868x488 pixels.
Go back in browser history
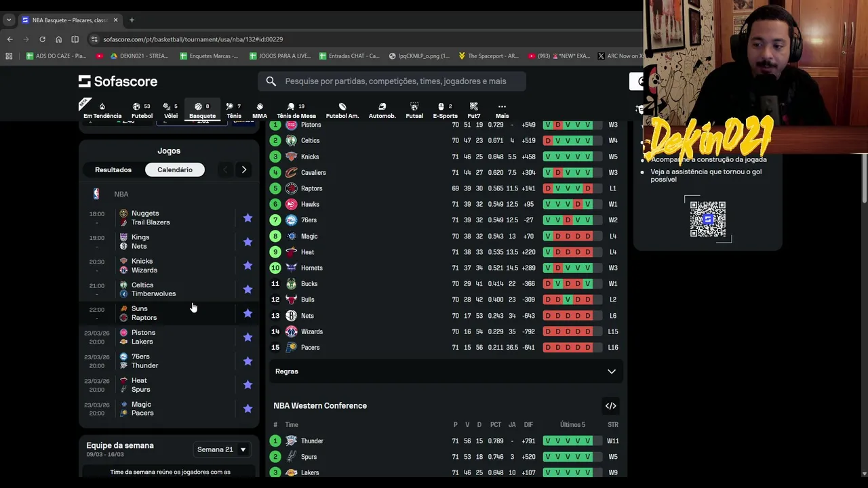[x=9, y=39]
